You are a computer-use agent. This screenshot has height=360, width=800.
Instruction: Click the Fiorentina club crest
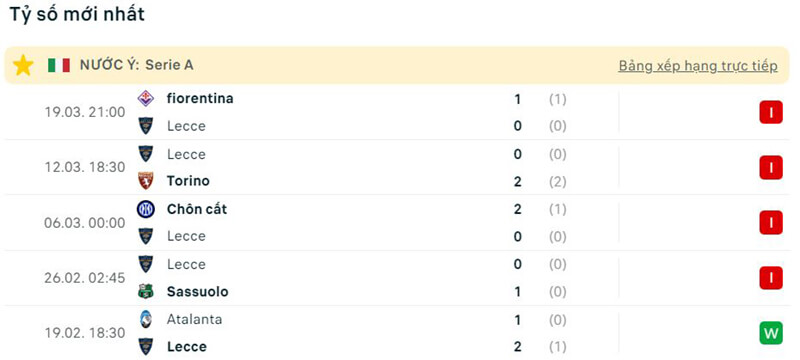click(x=146, y=98)
